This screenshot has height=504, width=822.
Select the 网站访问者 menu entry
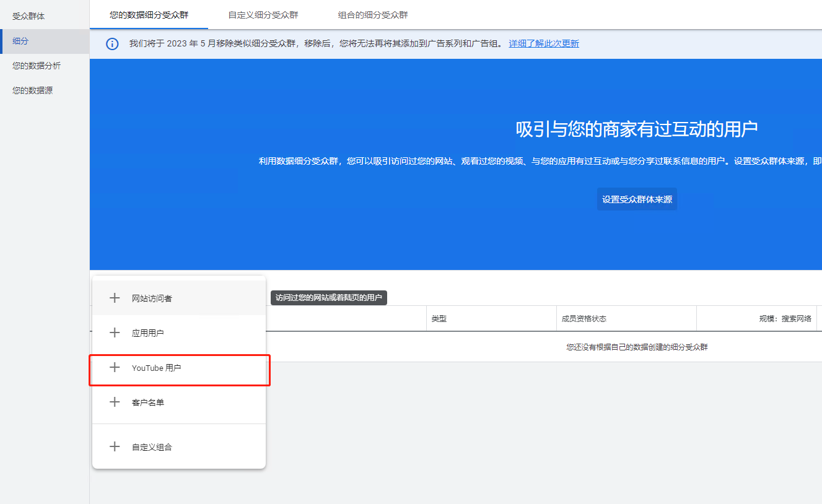point(179,298)
